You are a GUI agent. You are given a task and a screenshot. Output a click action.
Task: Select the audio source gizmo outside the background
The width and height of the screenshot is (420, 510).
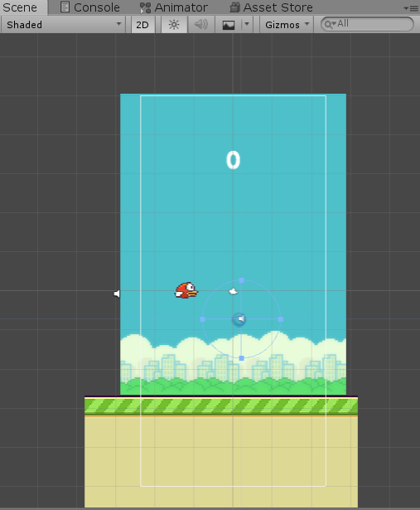117,294
